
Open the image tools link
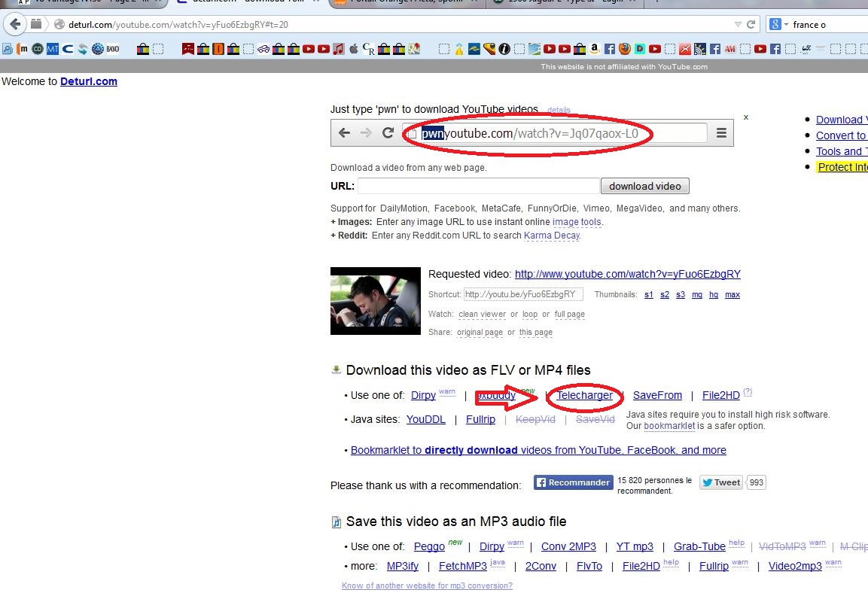577,222
